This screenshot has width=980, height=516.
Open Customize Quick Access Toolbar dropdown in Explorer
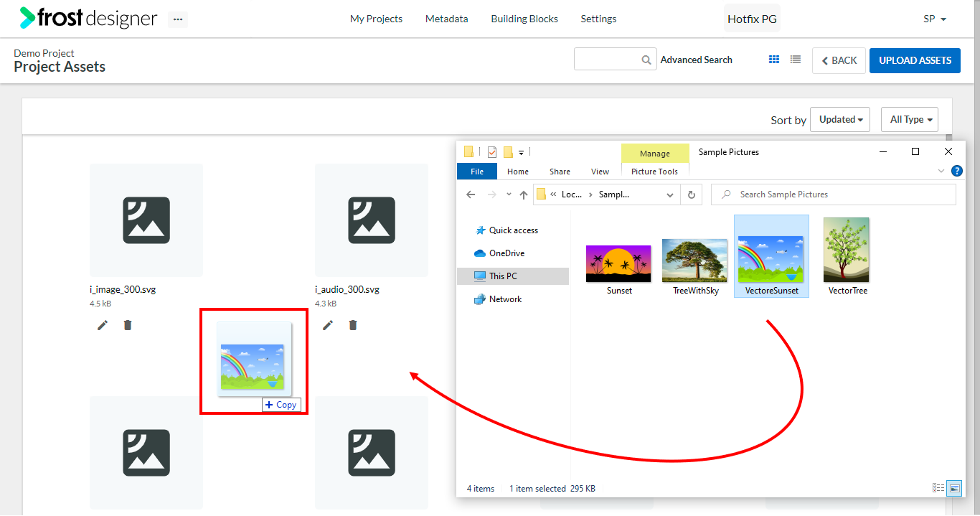(522, 153)
